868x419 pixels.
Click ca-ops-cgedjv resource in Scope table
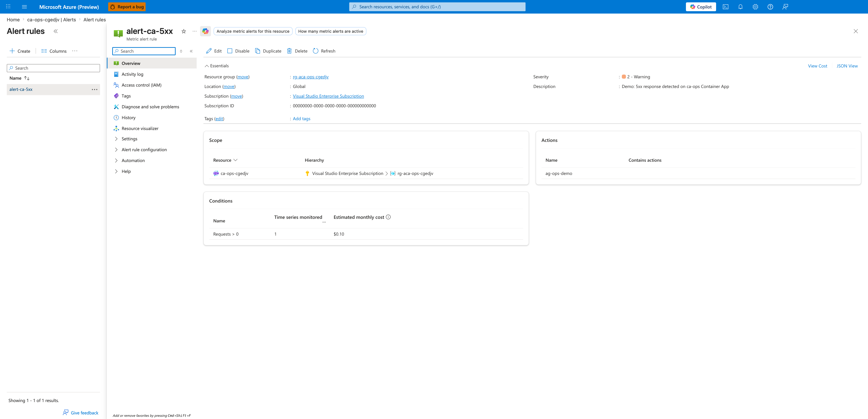click(x=234, y=173)
